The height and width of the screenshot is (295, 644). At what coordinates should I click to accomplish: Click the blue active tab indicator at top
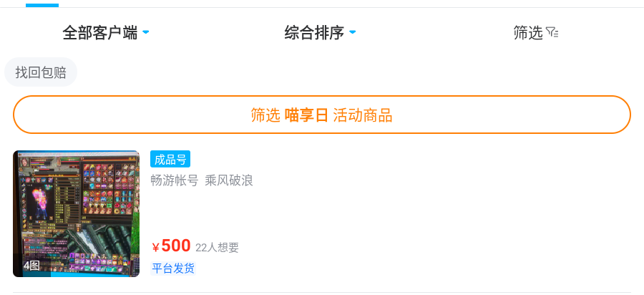click(x=42, y=4)
